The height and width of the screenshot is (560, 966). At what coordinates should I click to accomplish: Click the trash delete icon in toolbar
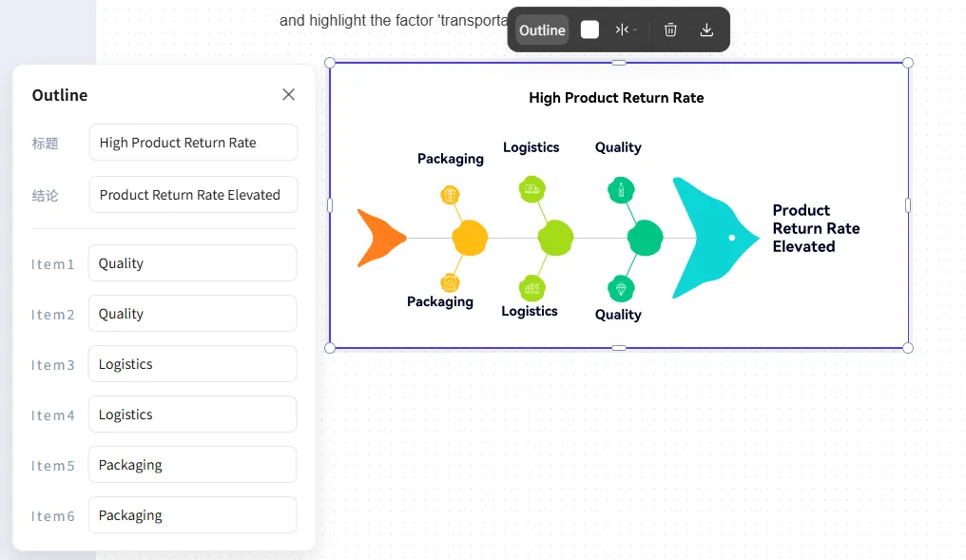670,29
